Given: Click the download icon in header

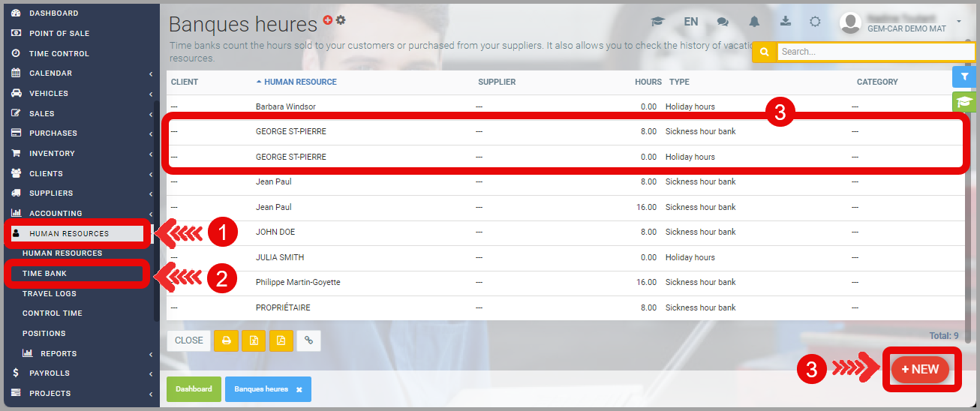Looking at the screenshot, I should (x=786, y=22).
